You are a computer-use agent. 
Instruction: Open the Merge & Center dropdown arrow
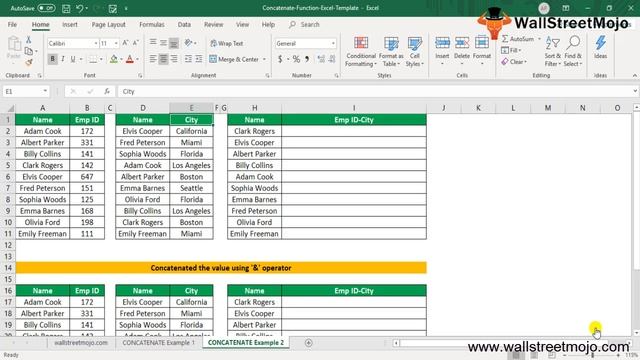pyautogui.click(x=264, y=60)
